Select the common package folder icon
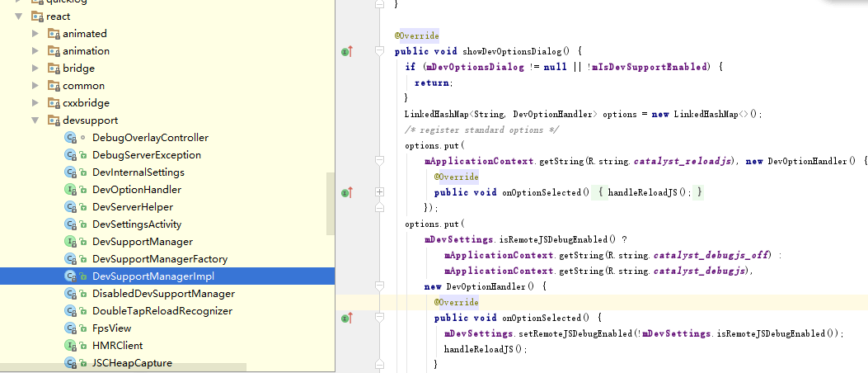This screenshot has height=373, width=868. pos(54,85)
